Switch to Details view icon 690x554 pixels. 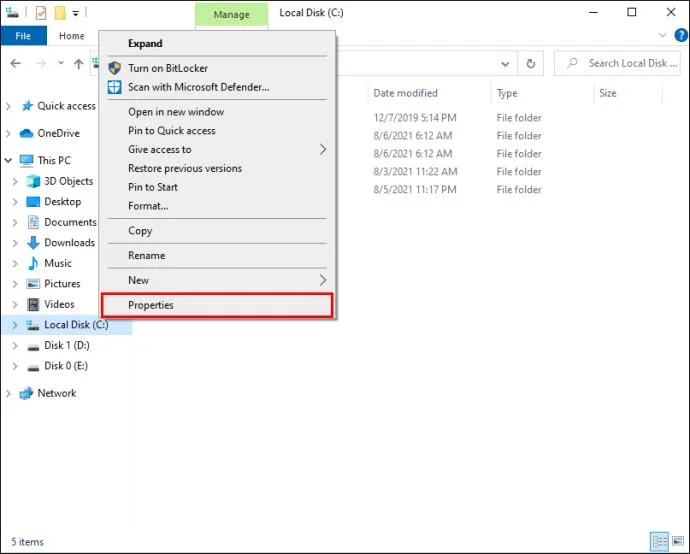(x=660, y=541)
